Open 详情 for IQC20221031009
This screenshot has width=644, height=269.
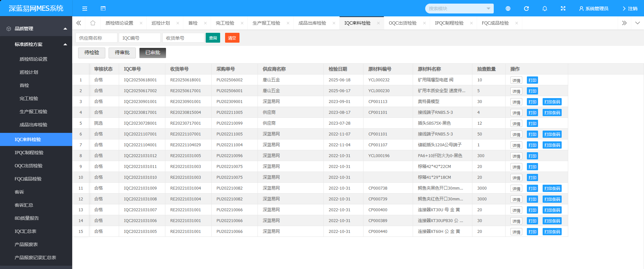coord(516,188)
